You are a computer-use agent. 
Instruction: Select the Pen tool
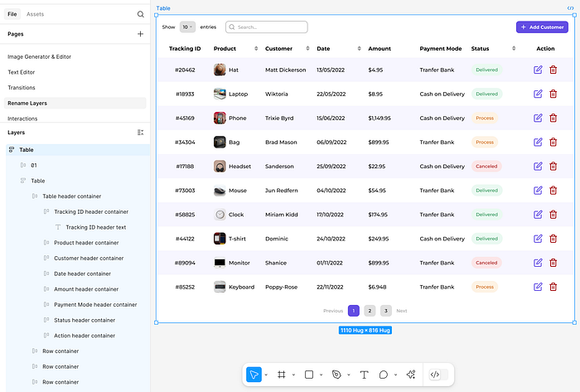click(x=336, y=375)
